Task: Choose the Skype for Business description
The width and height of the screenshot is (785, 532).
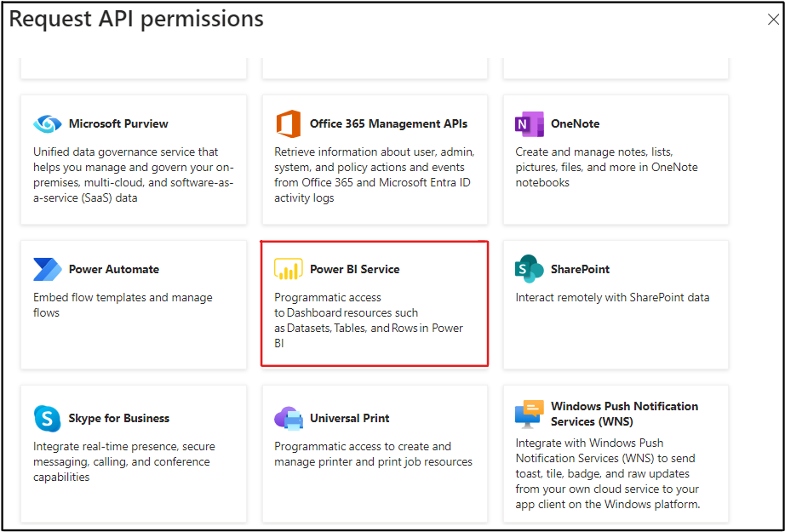Action: pos(123,461)
